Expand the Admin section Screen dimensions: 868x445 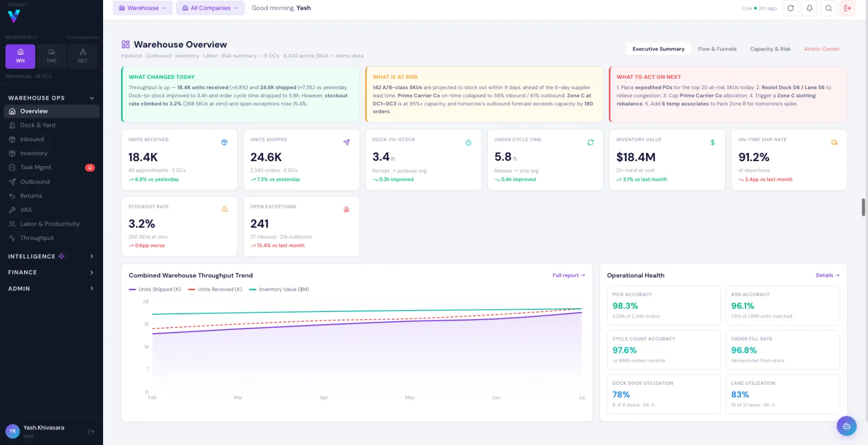[52, 289]
